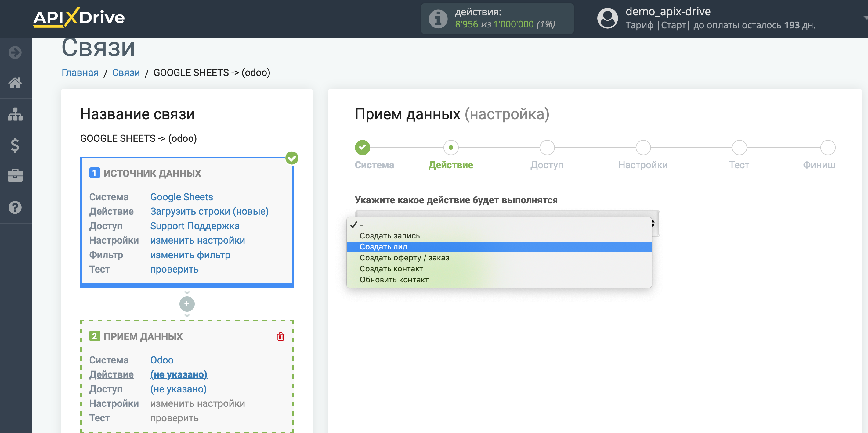Add a step with plus circle
This screenshot has width=868, height=433.
[187, 304]
